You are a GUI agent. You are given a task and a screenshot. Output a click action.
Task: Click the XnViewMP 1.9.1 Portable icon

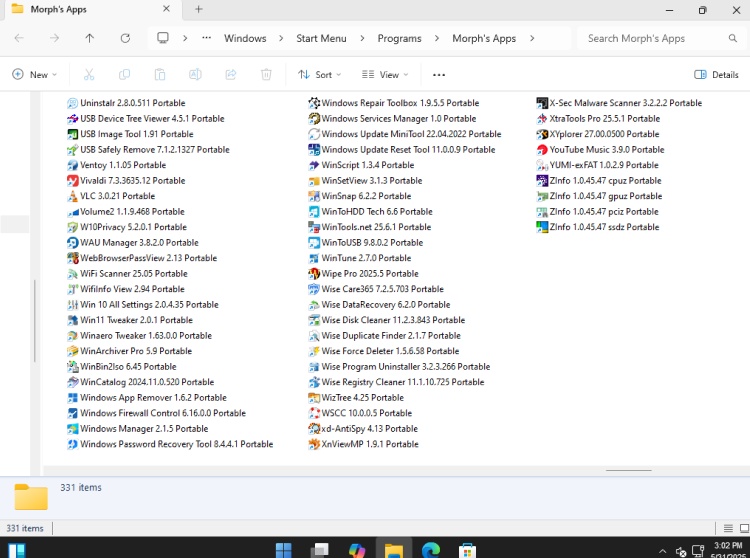click(314, 444)
